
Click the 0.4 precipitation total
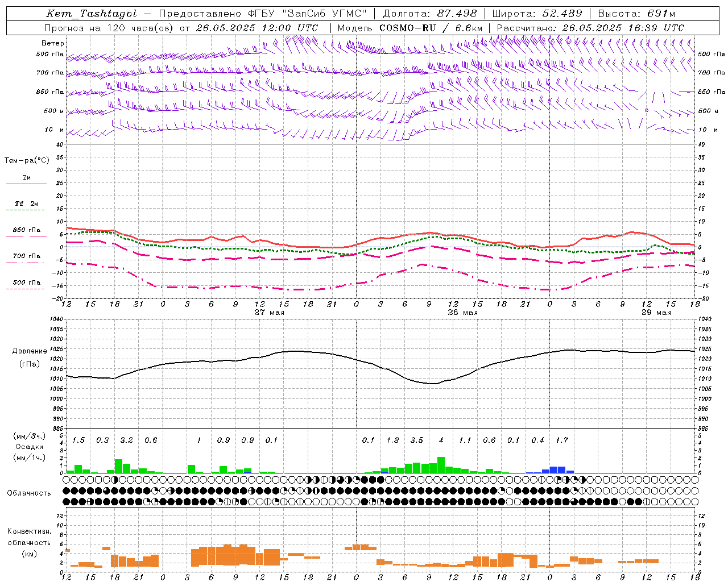(x=537, y=440)
